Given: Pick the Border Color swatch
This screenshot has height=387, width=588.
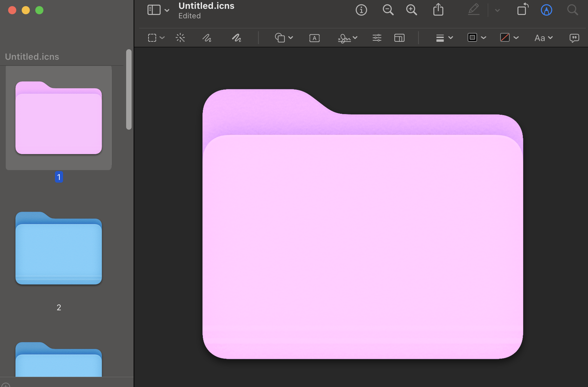Looking at the screenshot, I should click(x=472, y=37).
